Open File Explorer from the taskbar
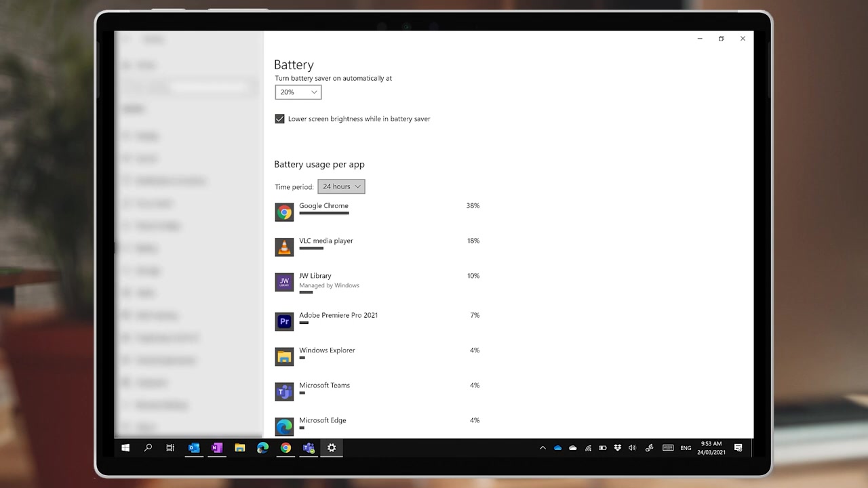The image size is (868, 488). [239, 448]
